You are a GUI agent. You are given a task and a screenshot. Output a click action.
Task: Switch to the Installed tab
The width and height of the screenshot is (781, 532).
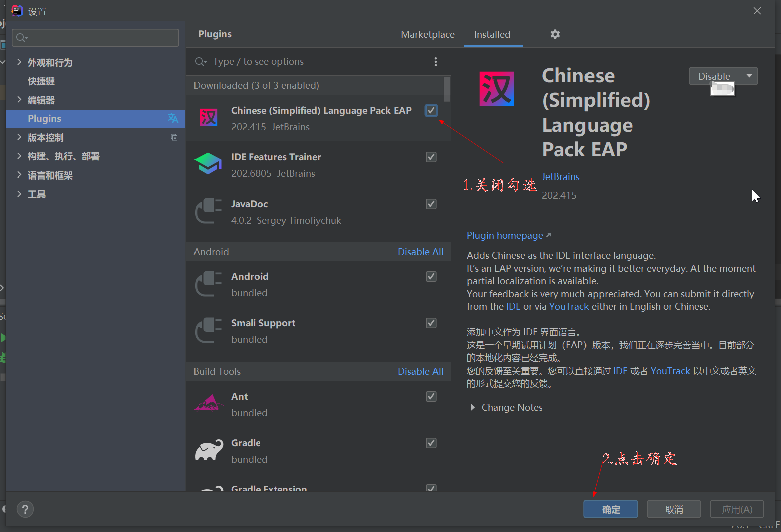click(492, 34)
